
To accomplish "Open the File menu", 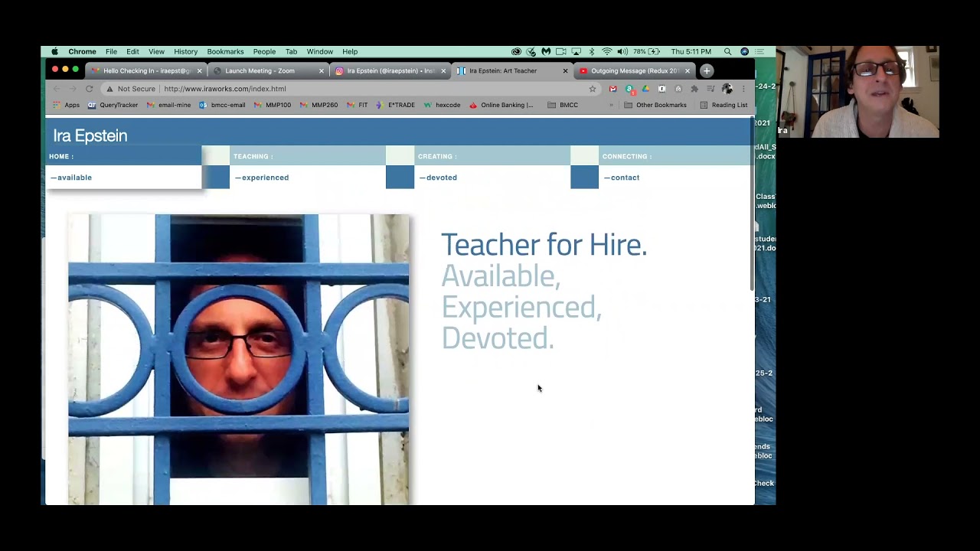I will [x=111, y=52].
